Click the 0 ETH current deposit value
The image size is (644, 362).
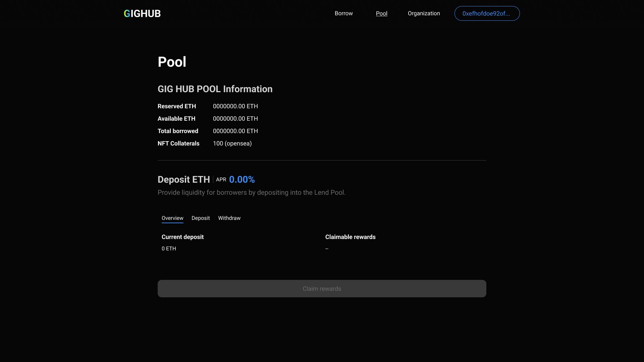pyautogui.click(x=169, y=249)
